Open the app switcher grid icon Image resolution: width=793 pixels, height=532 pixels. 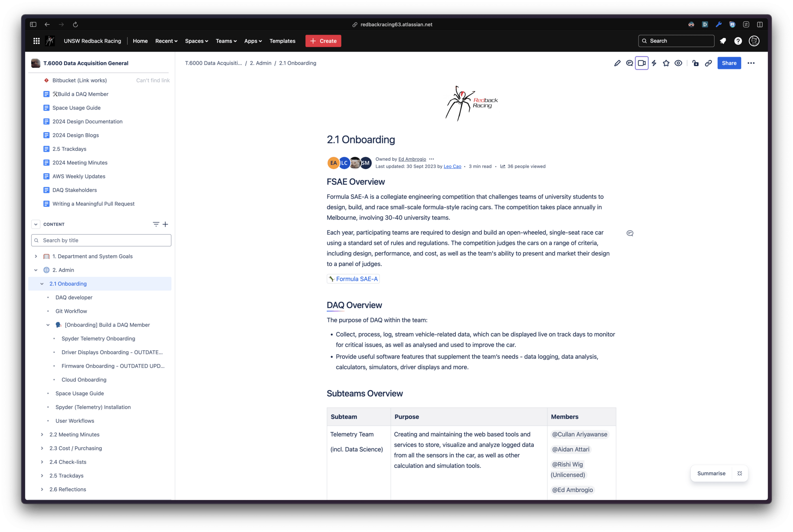[x=36, y=41]
